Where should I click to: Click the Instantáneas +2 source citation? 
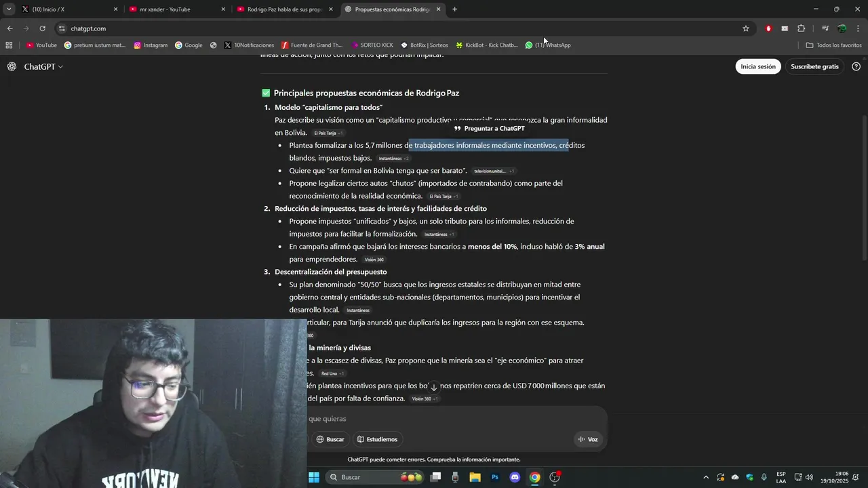coord(393,159)
